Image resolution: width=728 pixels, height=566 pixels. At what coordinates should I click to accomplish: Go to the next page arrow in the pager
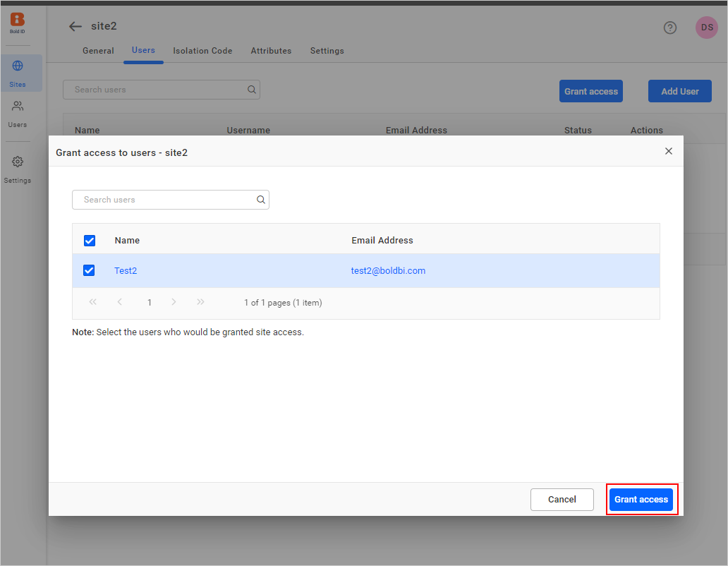click(174, 302)
